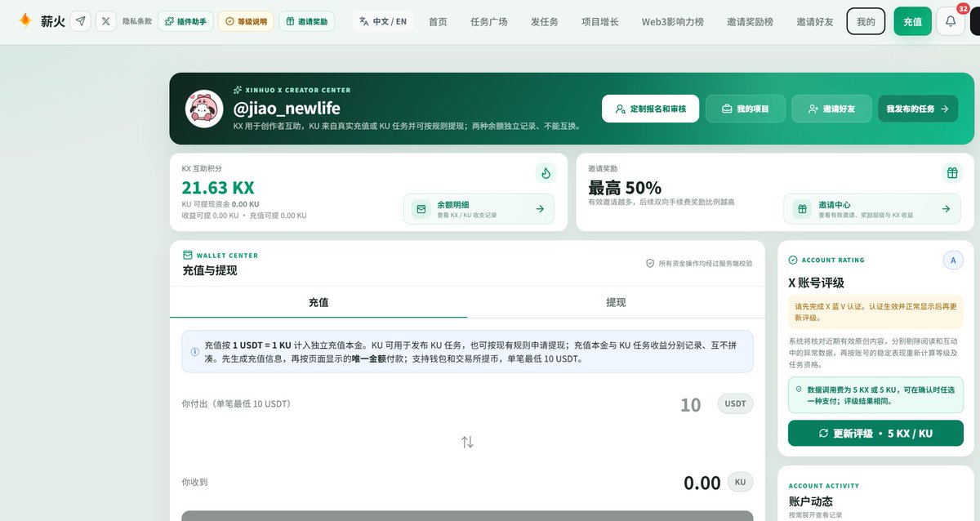Click 最高 50% reward text
The width and height of the screenshot is (980, 521).
(625, 187)
